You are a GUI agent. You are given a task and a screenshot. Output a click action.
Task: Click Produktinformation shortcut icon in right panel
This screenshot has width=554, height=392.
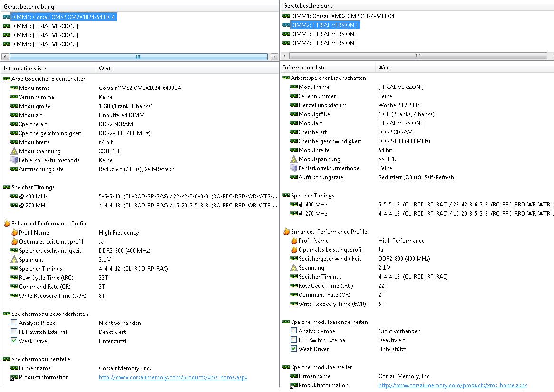[293, 386]
